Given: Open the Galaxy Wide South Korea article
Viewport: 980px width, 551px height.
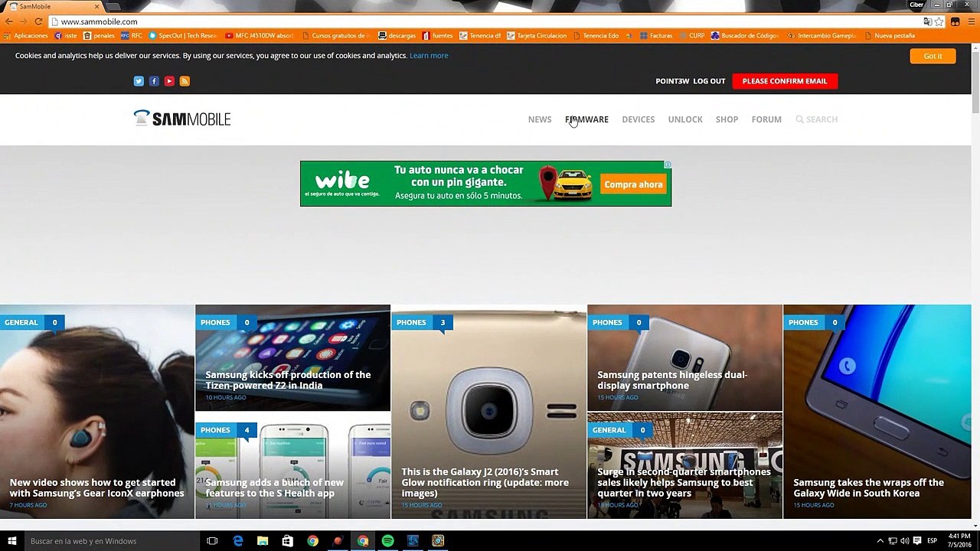Looking at the screenshot, I should click(x=868, y=487).
